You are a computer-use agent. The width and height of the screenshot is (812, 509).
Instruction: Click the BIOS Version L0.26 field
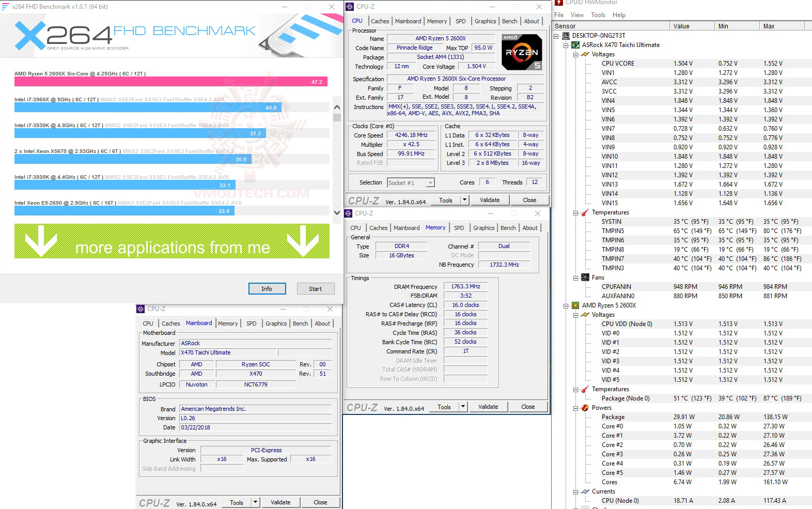click(255, 418)
